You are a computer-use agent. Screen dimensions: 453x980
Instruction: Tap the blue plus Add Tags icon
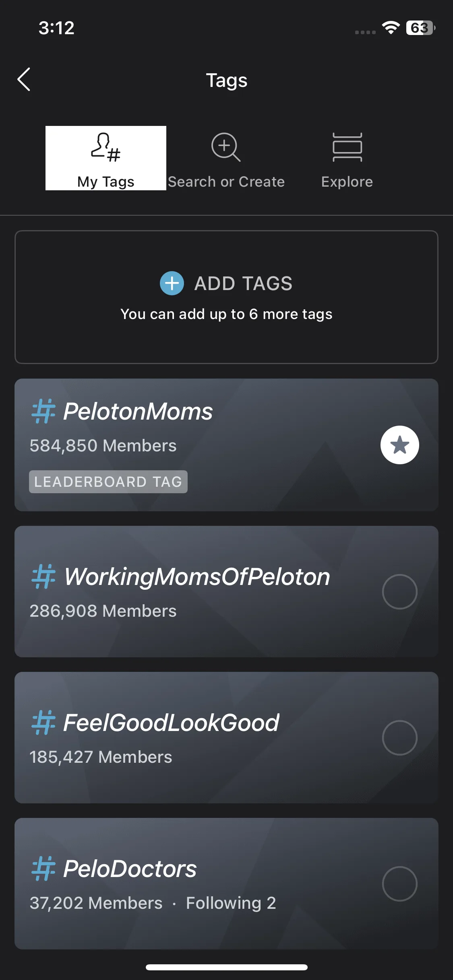(x=172, y=283)
